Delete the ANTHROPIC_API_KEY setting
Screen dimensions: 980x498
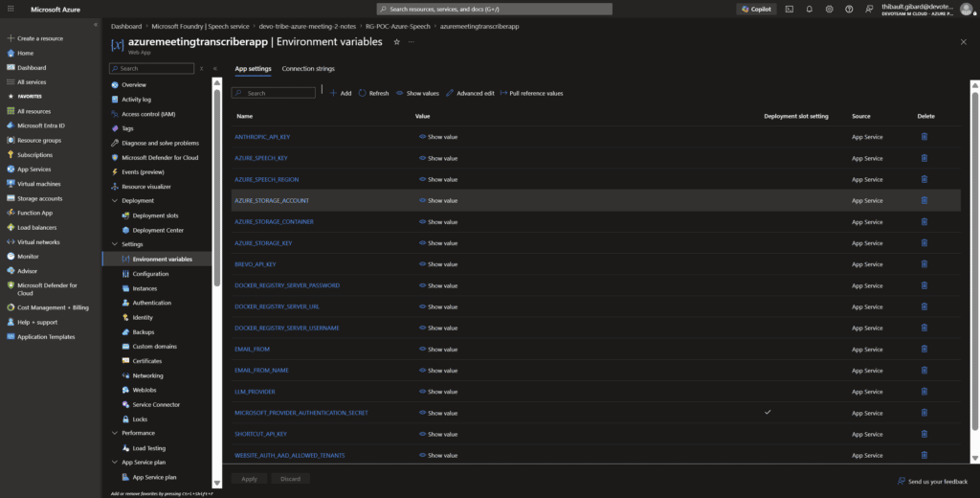[924, 136]
